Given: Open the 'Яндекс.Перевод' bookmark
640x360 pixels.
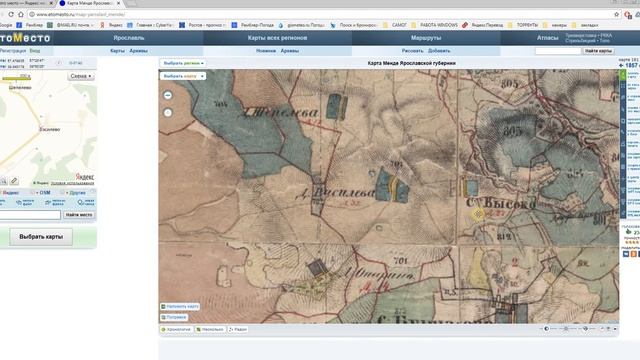Looking at the screenshot, I should 483,25.
